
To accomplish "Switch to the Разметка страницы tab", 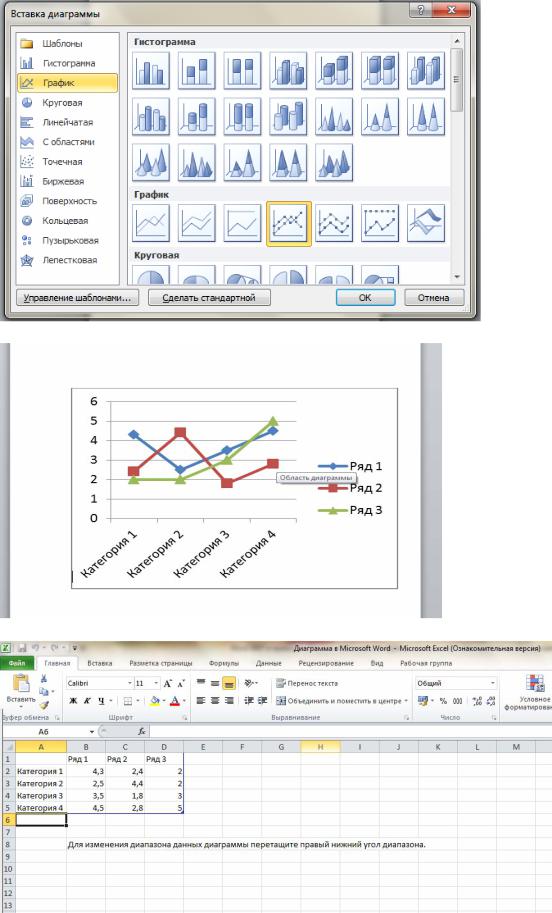I will coord(161,663).
